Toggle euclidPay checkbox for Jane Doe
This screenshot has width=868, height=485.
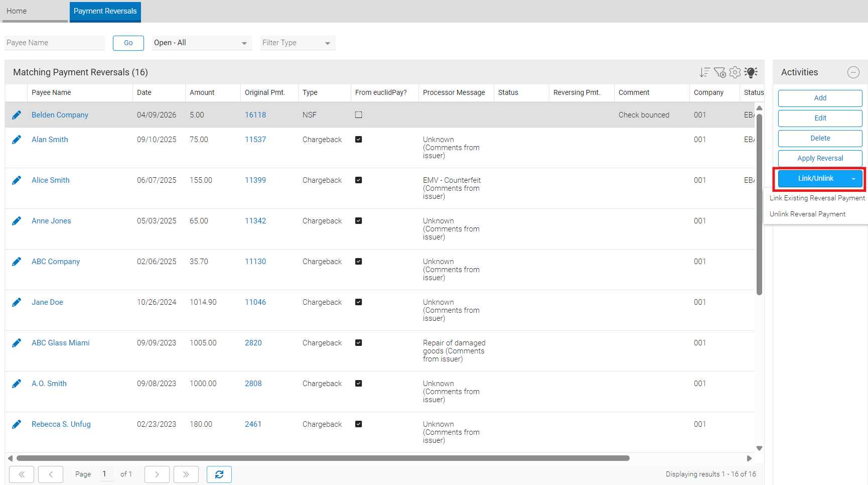click(x=359, y=302)
